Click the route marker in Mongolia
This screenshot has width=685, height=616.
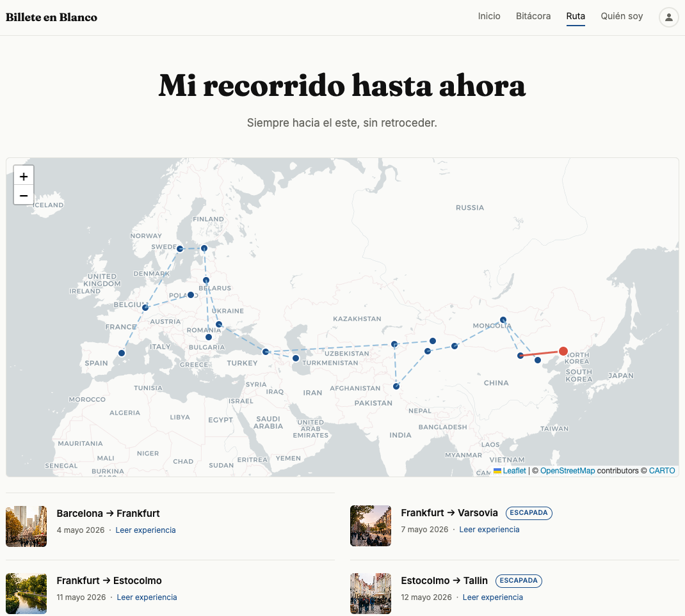click(x=503, y=320)
